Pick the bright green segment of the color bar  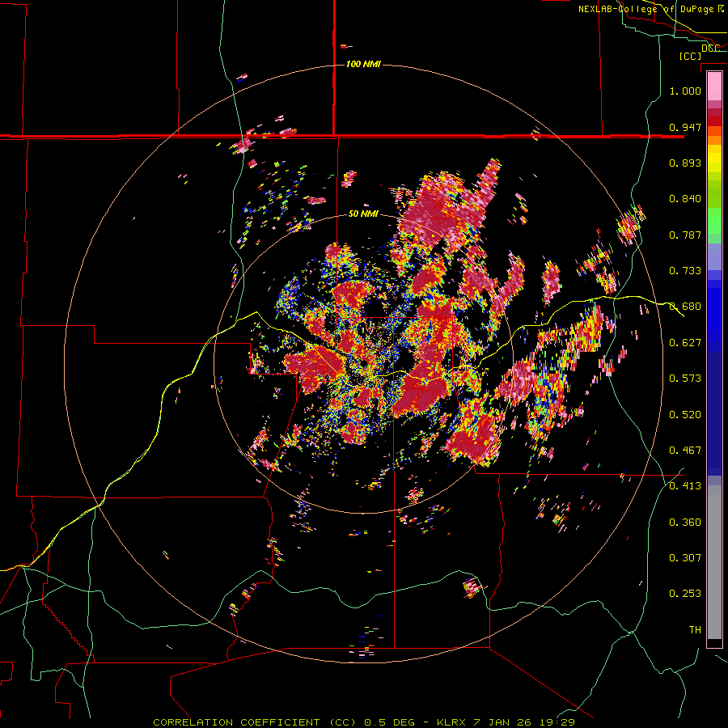click(714, 221)
